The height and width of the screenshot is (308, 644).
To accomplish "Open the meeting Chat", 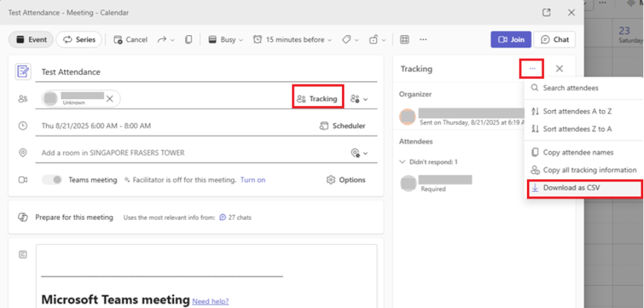I will [x=555, y=40].
